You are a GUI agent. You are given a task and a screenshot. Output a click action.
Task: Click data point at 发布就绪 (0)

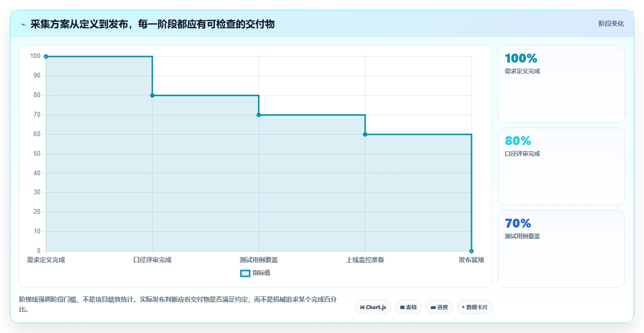[x=472, y=251]
